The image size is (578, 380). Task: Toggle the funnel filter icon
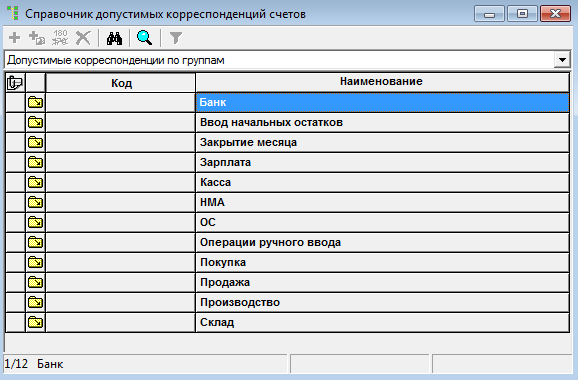tap(176, 38)
